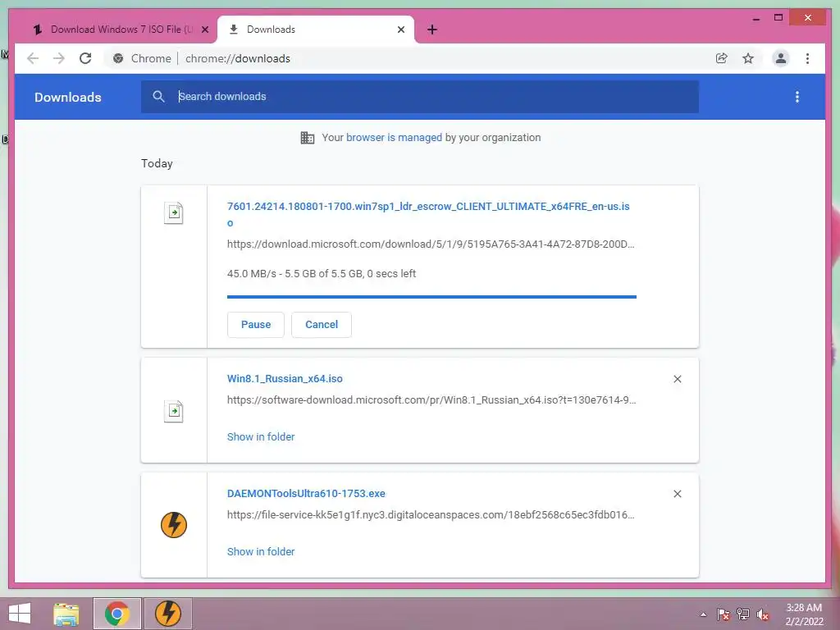The width and height of the screenshot is (840, 630).
Task: Remove DAEMONToolsUltra610-1753.exe from the list
Action: tap(677, 494)
